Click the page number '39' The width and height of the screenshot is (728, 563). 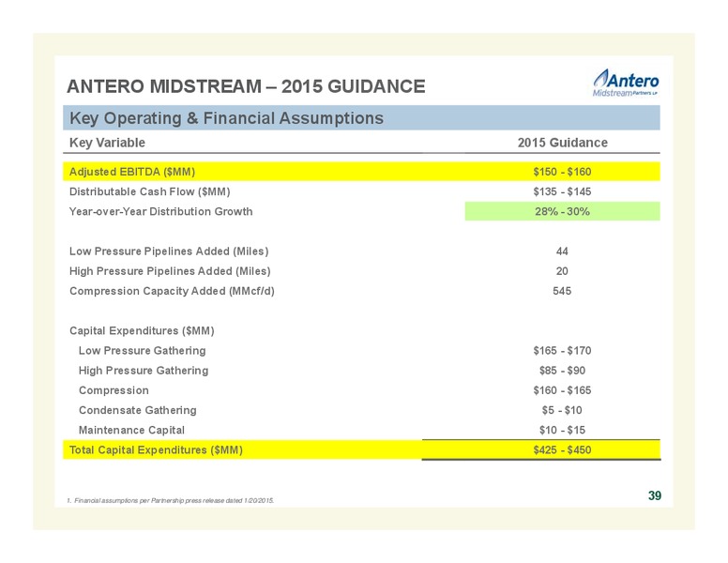tap(655, 496)
